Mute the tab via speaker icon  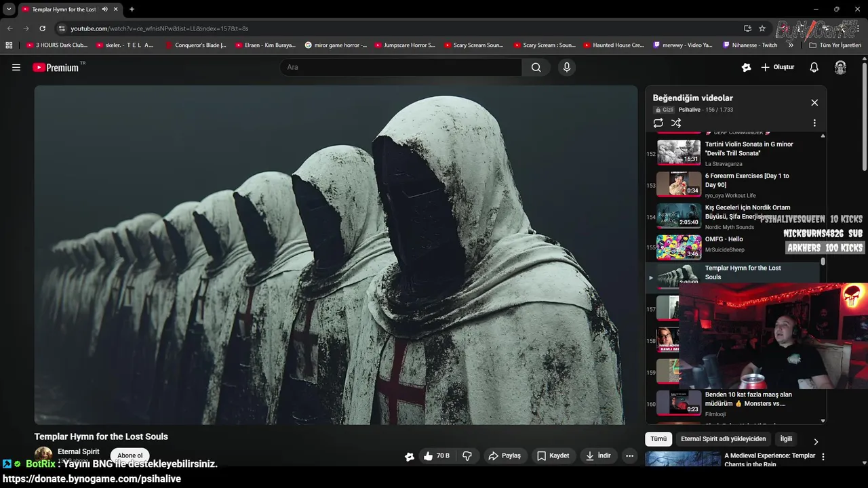[x=104, y=9]
